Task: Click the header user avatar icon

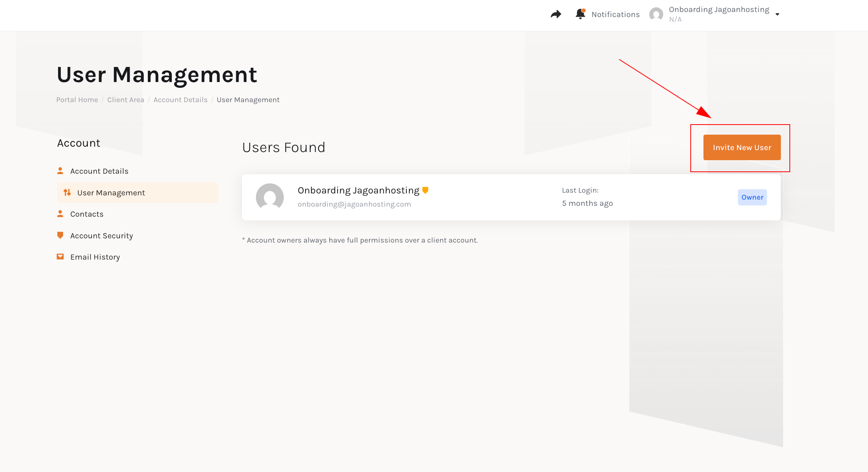Action: click(x=656, y=14)
